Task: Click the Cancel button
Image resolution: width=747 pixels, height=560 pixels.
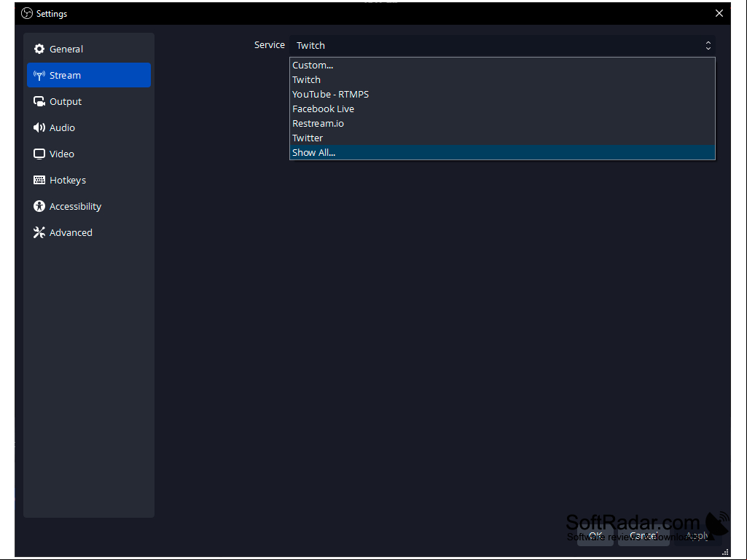Action: coord(643,536)
